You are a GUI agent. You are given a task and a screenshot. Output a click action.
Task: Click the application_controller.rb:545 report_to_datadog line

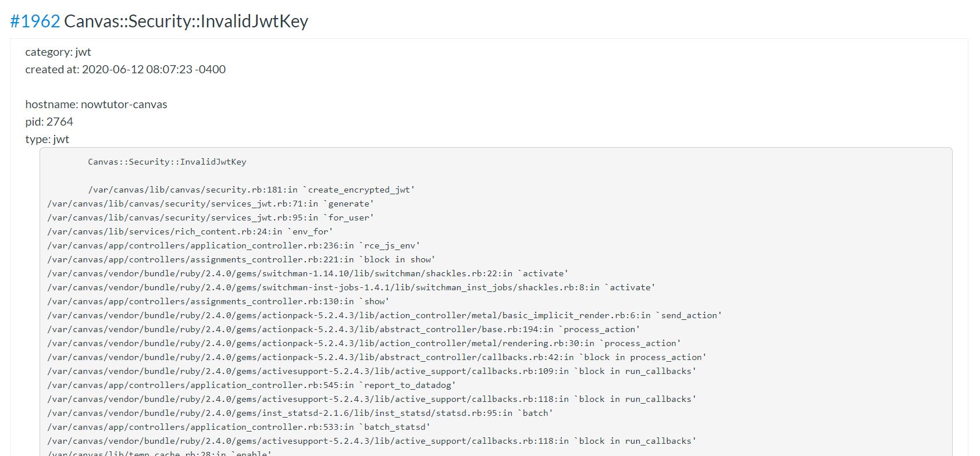tap(251, 385)
